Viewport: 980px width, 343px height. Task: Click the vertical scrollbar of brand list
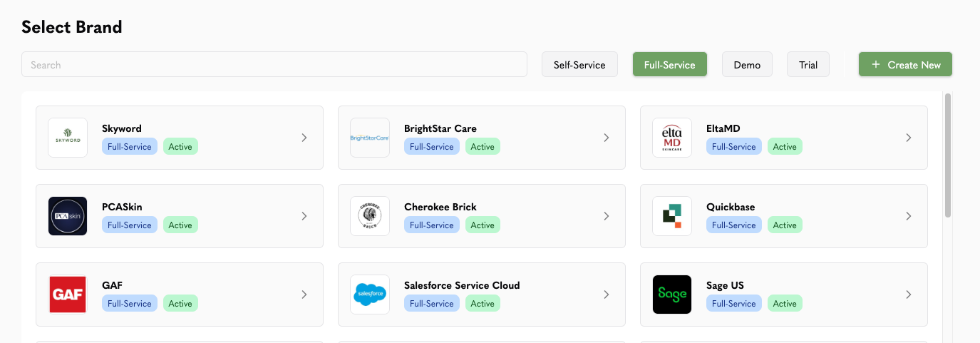[948, 155]
